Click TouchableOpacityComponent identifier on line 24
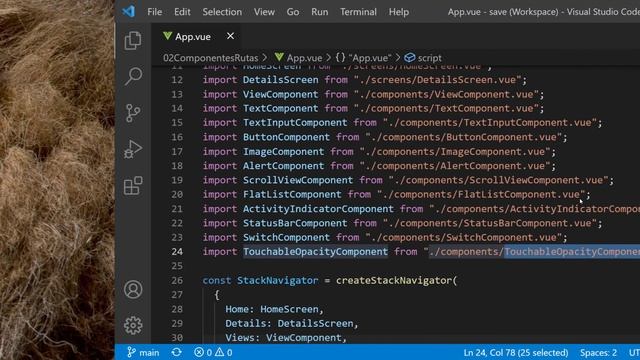Viewport: 640px width, 360px height. point(316,251)
